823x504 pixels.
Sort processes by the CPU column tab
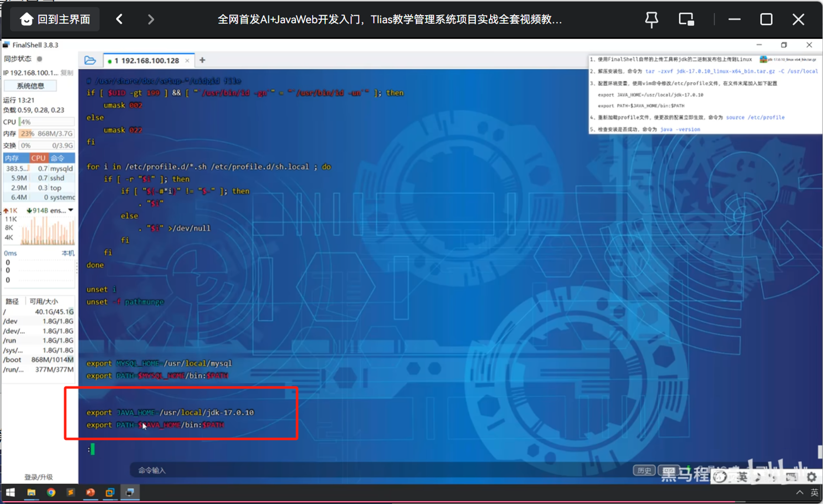(38, 158)
